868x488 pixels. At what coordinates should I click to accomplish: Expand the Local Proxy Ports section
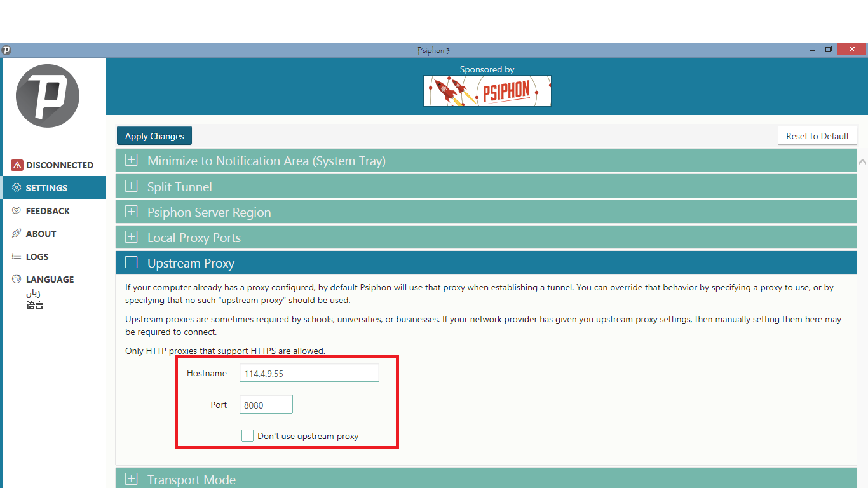click(x=486, y=238)
